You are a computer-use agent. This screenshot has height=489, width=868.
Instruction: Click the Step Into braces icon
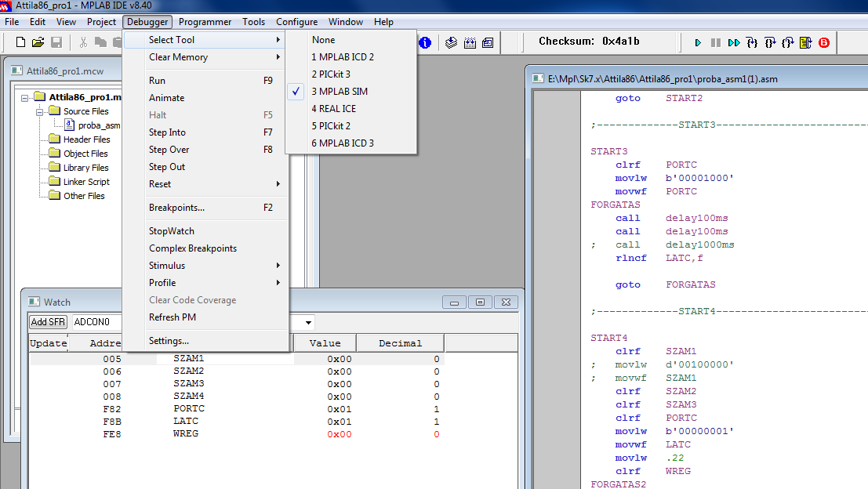click(752, 42)
